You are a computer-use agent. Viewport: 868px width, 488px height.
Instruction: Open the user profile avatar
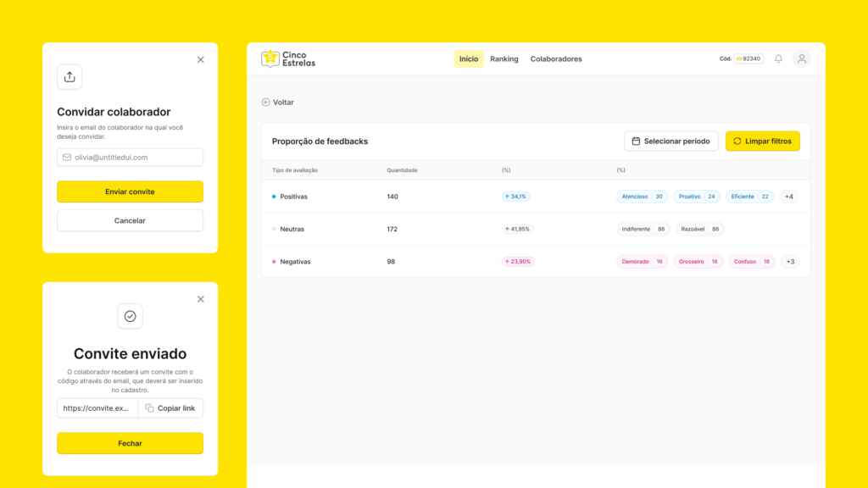pyautogui.click(x=801, y=59)
